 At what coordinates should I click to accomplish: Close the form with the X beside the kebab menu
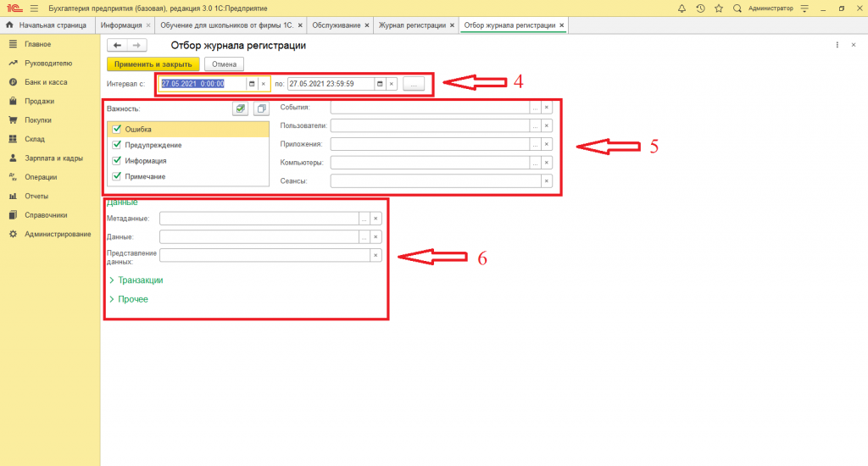point(854,45)
